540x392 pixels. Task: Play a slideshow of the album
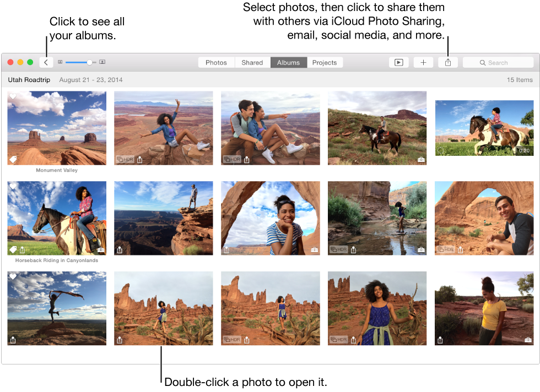point(398,62)
